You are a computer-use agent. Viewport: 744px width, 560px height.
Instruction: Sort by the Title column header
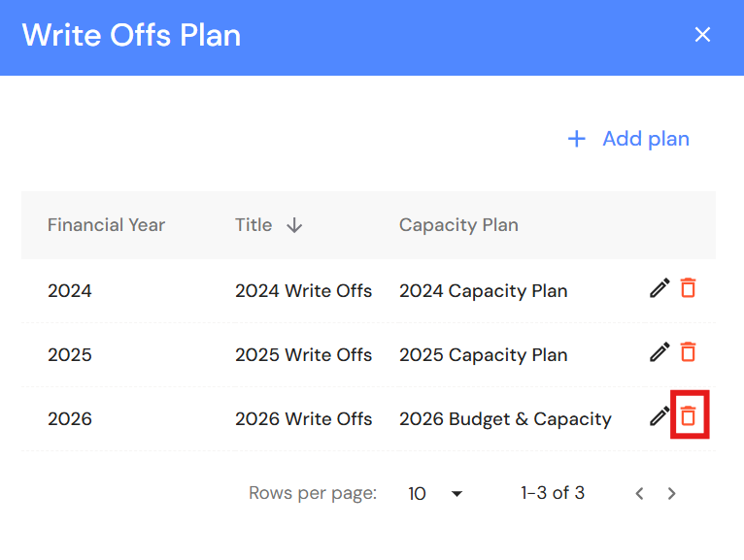click(x=254, y=225)
